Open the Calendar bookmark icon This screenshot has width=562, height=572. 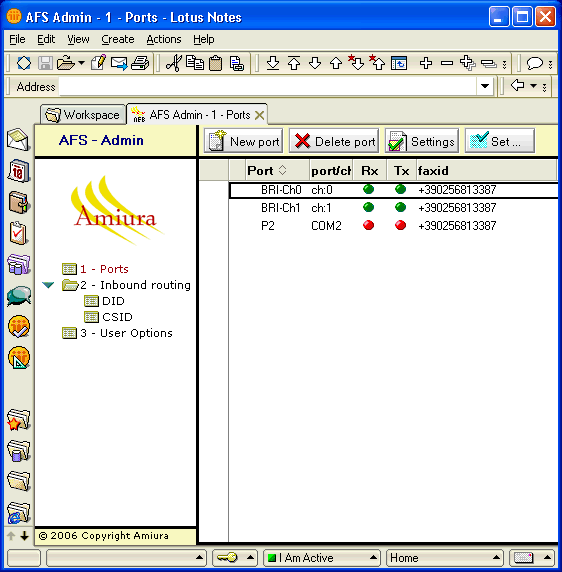click(x=18, y=171)
